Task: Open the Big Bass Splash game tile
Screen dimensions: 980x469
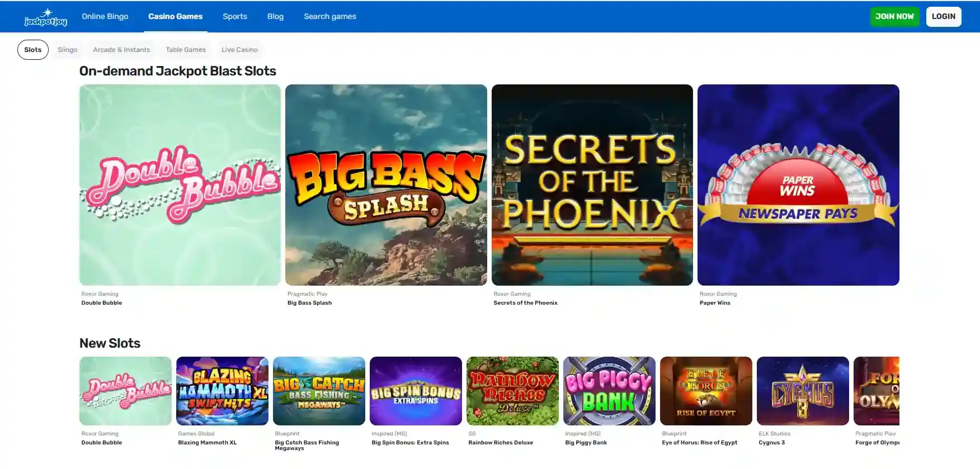Action: point(386,185)
